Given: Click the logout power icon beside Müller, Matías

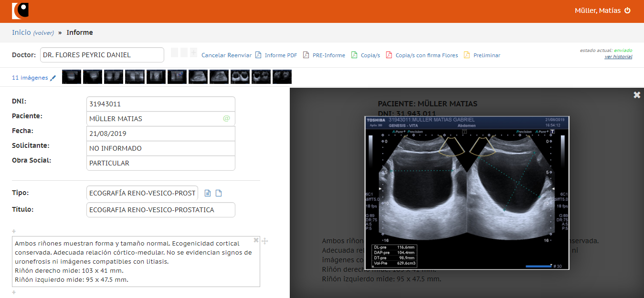Looking at the screenshot, I should point(627,10).
